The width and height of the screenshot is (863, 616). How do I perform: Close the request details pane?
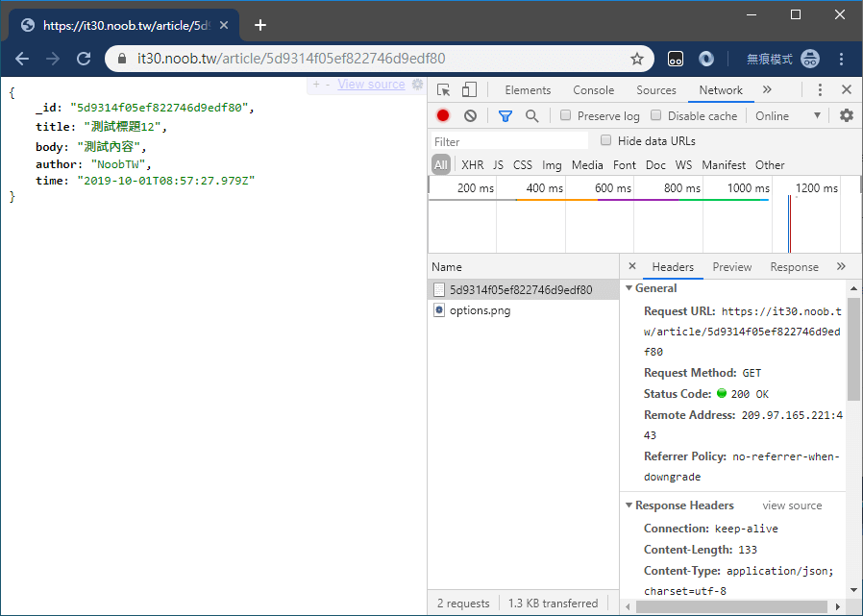pos(632,266)
